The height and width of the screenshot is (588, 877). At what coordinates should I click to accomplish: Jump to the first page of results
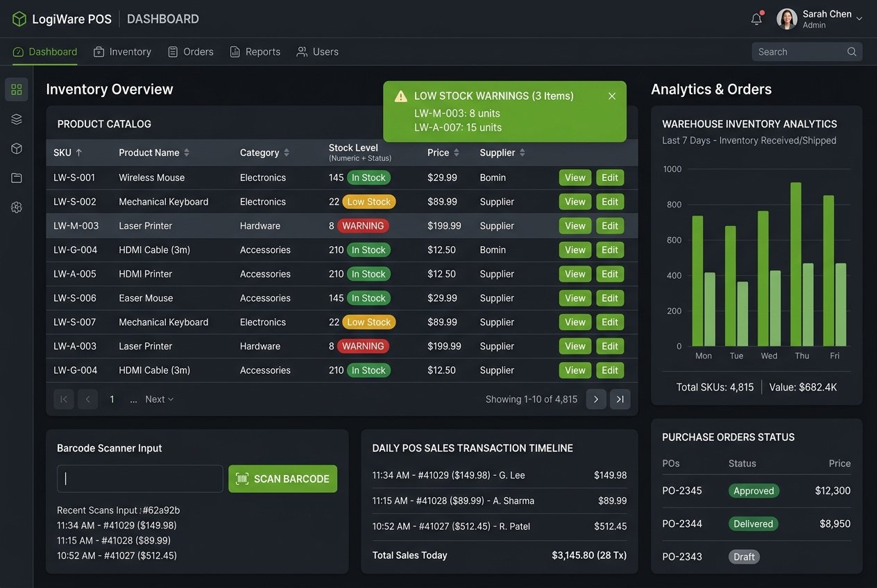pyautogui.click(x=64, y=399)
